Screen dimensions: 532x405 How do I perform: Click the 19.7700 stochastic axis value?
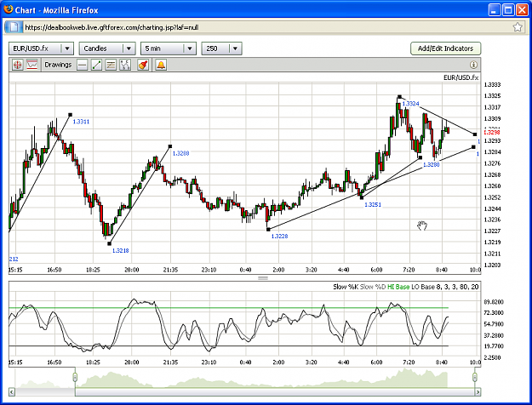[x=494, y=346]
